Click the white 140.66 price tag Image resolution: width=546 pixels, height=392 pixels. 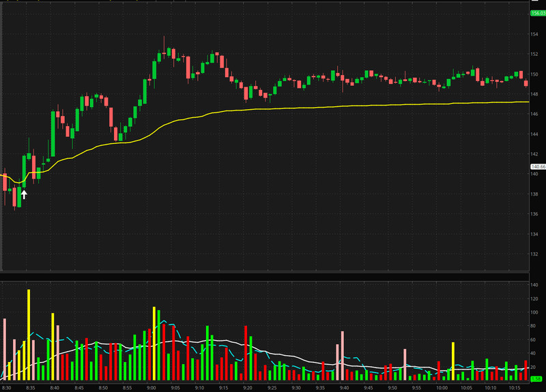538,166
